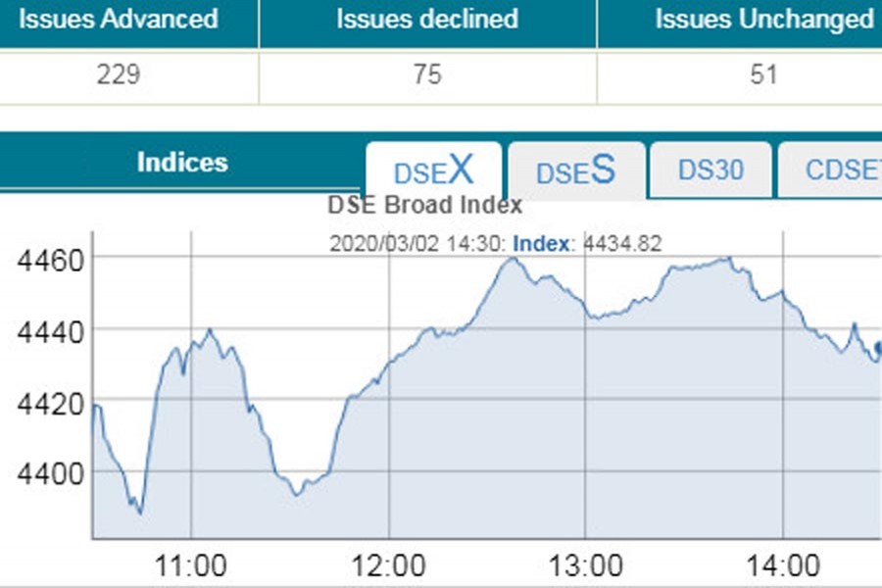Click the DSE Broad Index chart title
This screenshot has height=588, width=882.
point(424,207)
